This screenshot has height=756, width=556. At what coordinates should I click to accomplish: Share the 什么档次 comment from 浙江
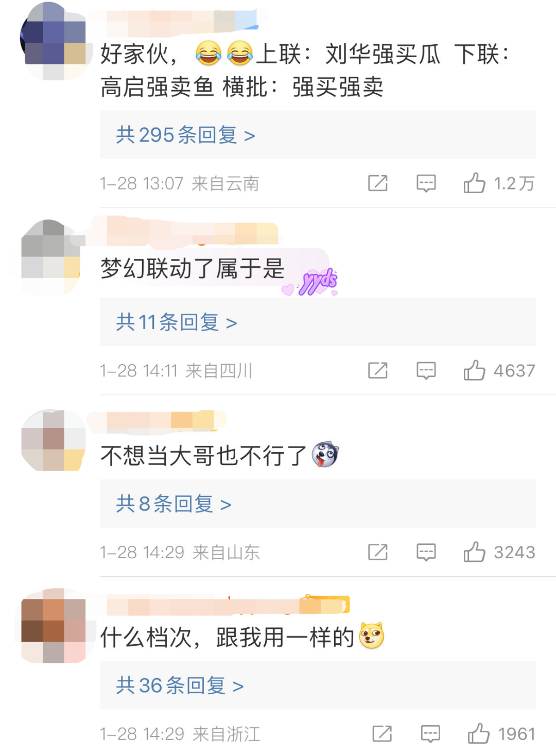click(x=382, y=734)
